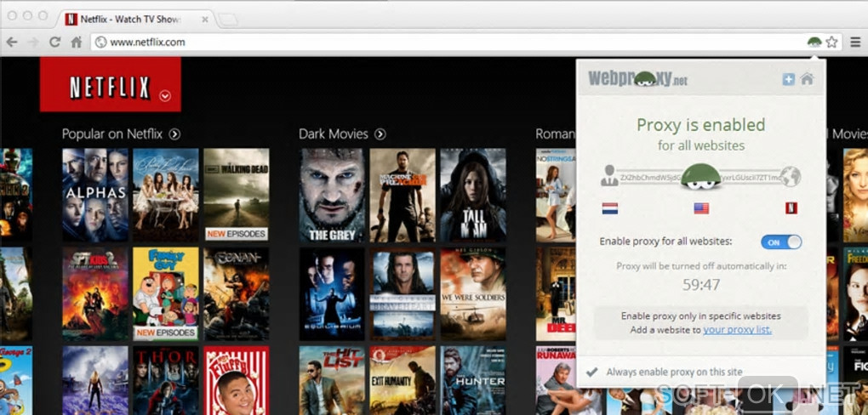Image resolution: width=868 pixels, height=415 pixels.
Task: Close the Netflix browser tab
Action: [x=205, y=20]
